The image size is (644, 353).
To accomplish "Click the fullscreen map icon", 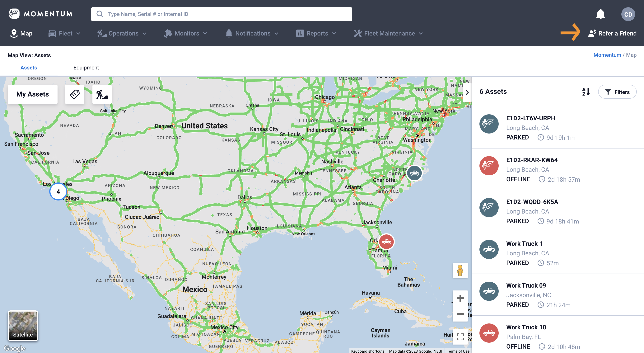I will 460,337.
